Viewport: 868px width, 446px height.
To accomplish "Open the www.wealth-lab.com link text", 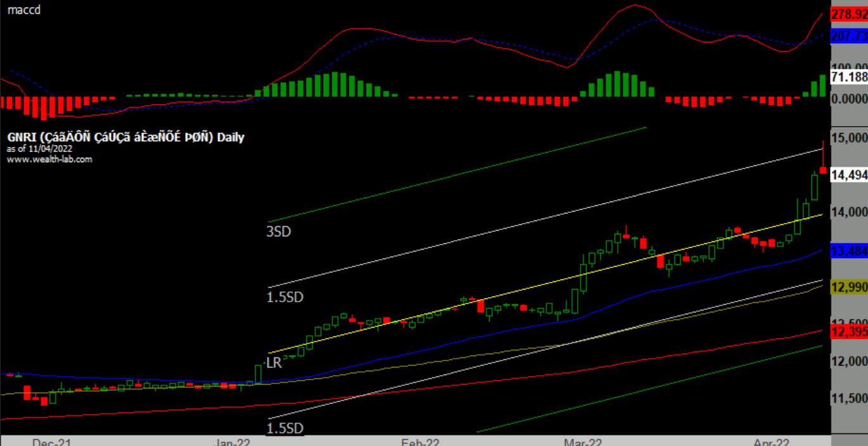I will [x=49, y=159].
